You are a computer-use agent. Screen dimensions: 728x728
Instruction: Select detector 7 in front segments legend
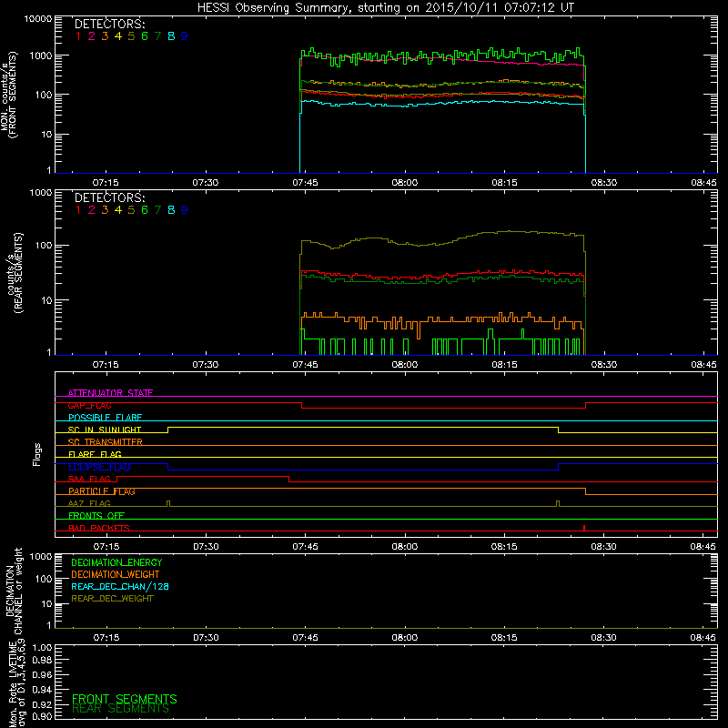[157, 36]
